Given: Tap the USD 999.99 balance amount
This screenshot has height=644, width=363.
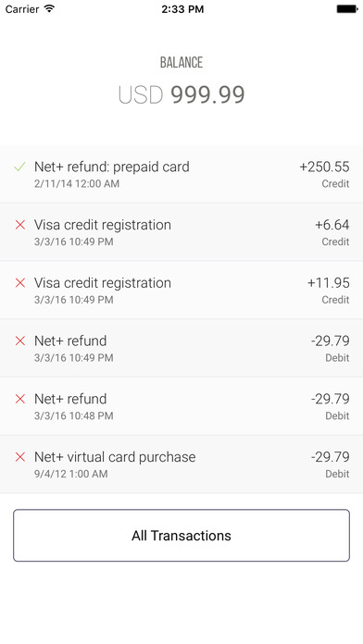Looking at the screenshot, I should pyautogui.click(x=181, y=94).
